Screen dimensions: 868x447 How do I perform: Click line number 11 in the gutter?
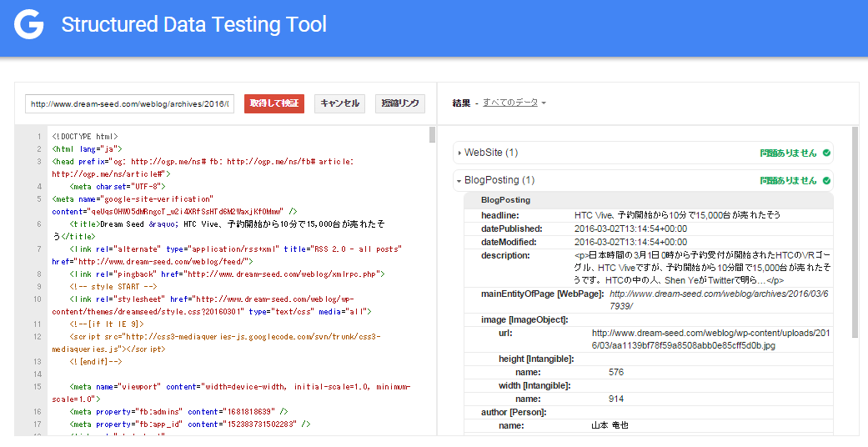click(37, 324)
